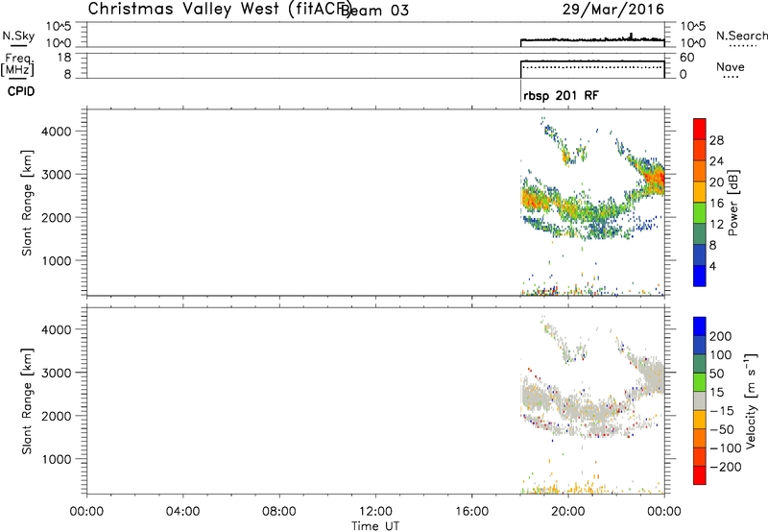Click the date "29/Mar/2016"
Viewport: 768px width, 532px height.
613,10
